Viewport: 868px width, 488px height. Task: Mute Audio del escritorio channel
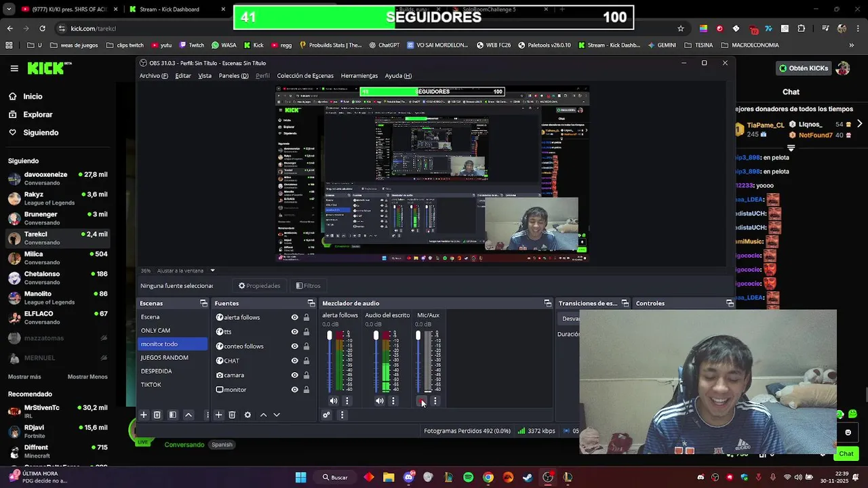(x=379, y=401)
